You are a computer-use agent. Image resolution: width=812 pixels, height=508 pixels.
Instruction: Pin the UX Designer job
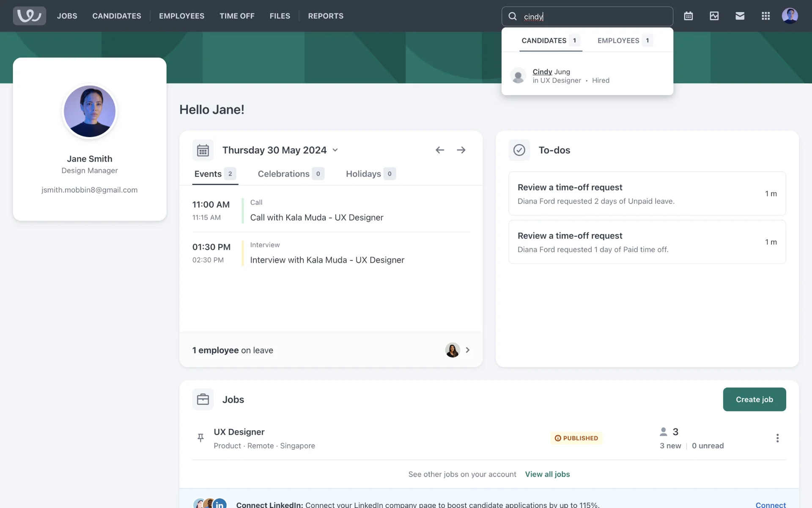(x=200, y=438)
